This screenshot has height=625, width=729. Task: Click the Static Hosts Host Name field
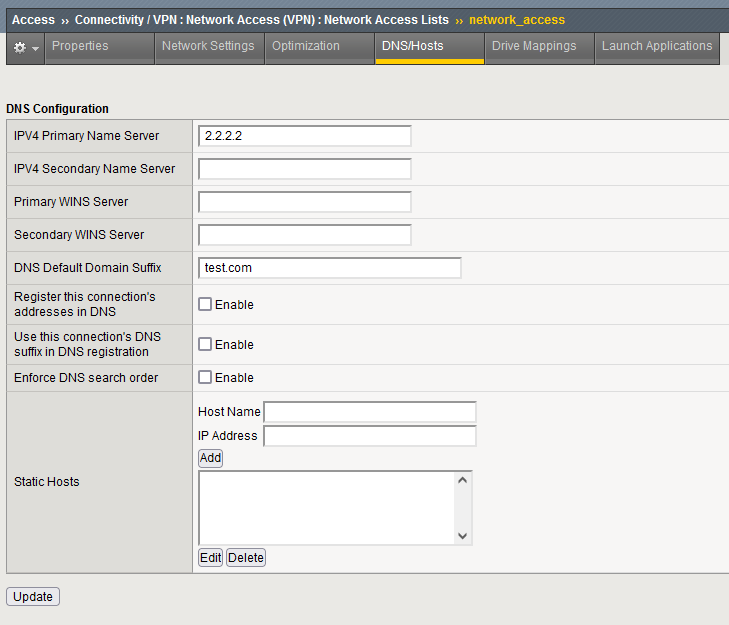pyautogui.click(x=369, y=412)
